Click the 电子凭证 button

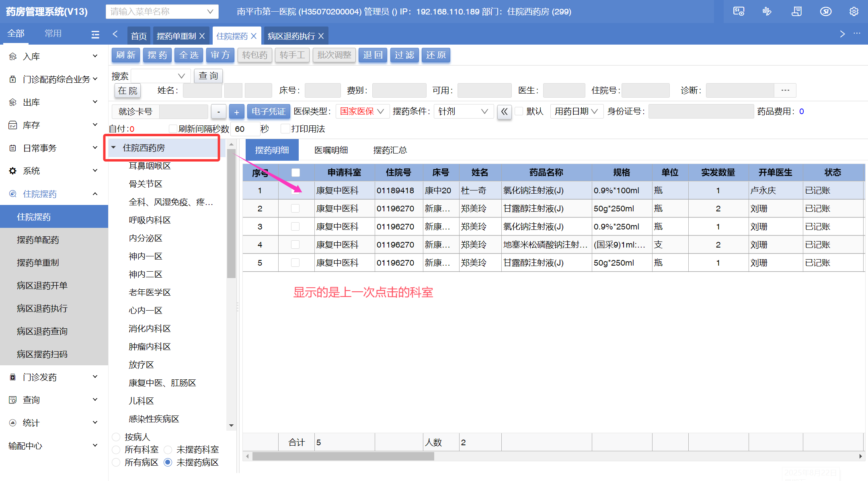(x=268, y=111)
